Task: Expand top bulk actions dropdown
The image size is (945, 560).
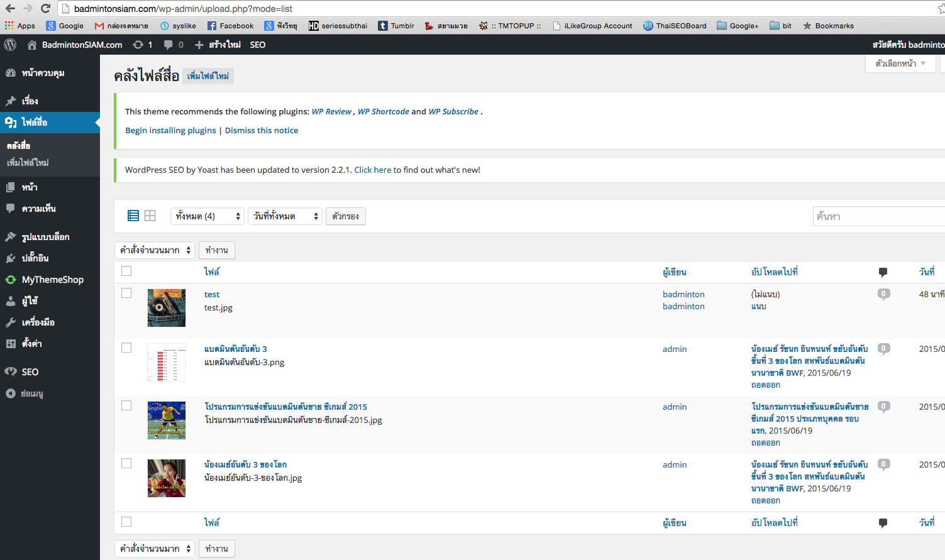Action: [155, 250]
